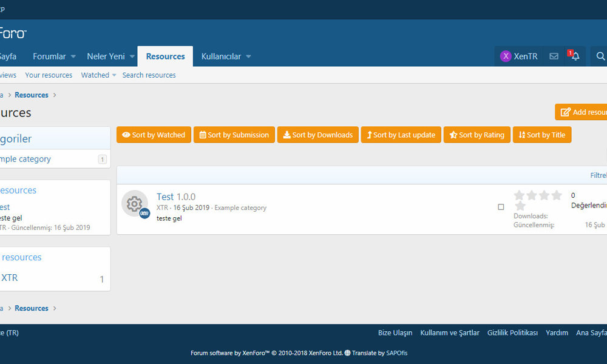Open the Resources tab
Image resolution: width=607 pixels, height=364 pixels.
[x=165, y=56]
